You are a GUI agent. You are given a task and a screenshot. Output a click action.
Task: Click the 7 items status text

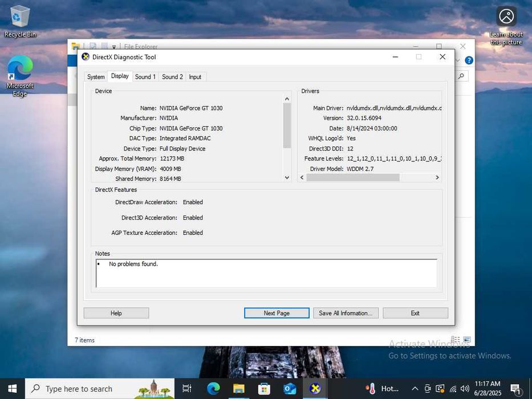84,340
